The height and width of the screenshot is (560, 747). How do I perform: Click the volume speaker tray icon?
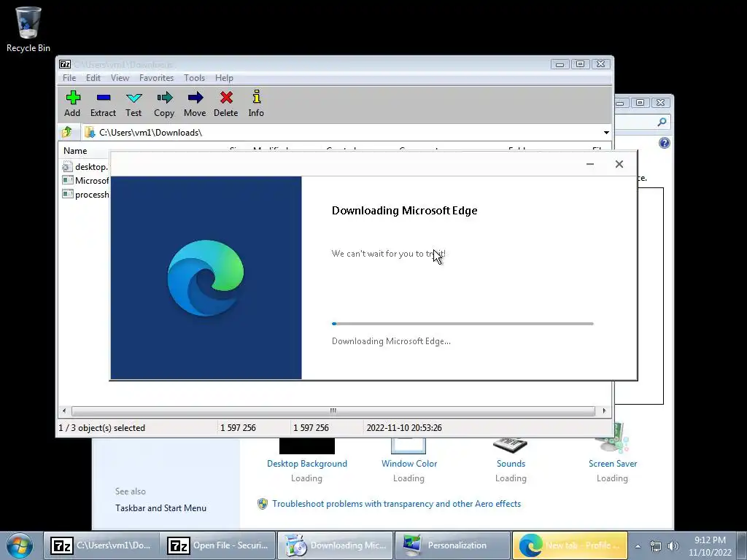(673, 546)
